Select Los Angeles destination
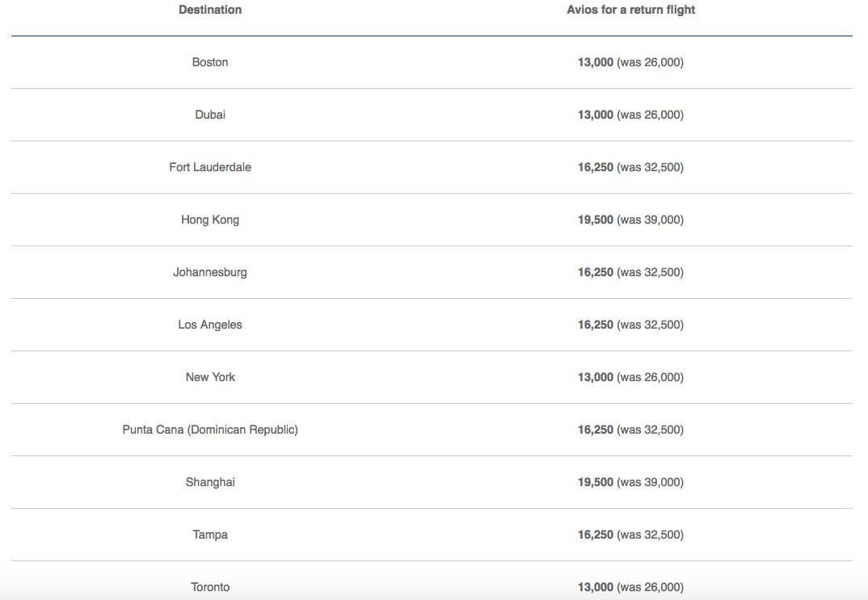The height and width of the screenshot is (600, 868). pos(210,325)
